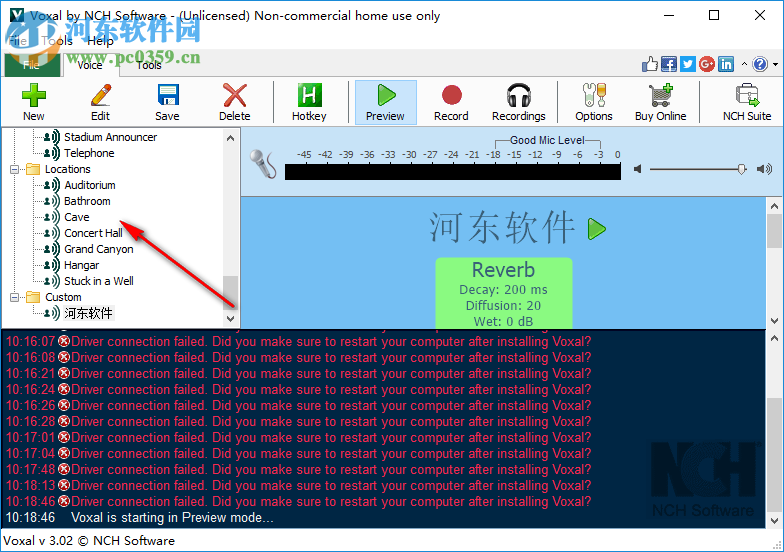Collapse the Custom folder
This screenshot has height=552, width=784.
[x=14, y=298]
